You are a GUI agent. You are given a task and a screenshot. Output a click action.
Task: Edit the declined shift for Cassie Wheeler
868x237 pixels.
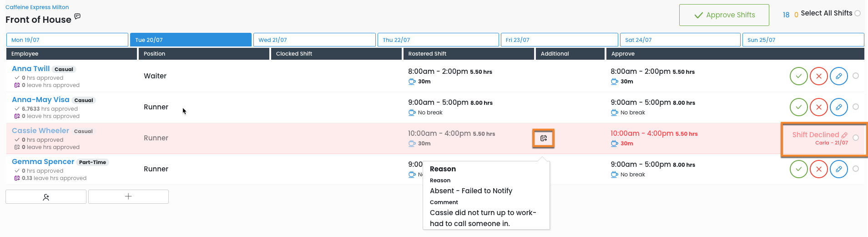point(844,135)
